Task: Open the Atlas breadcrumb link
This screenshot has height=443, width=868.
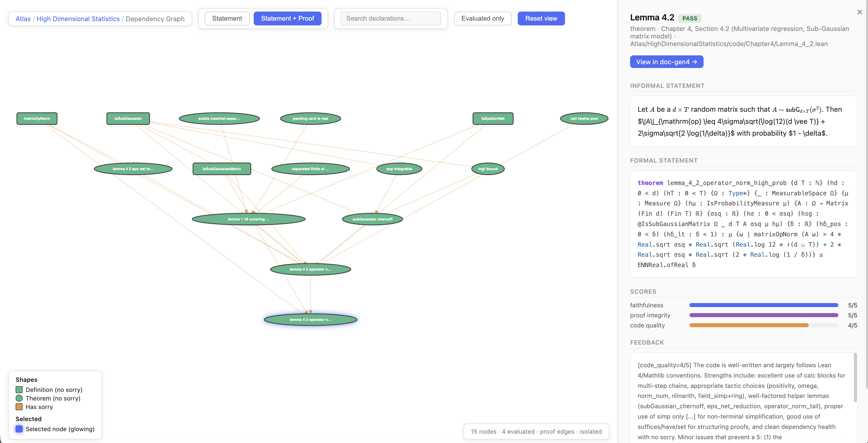Action: click(23, 19)
